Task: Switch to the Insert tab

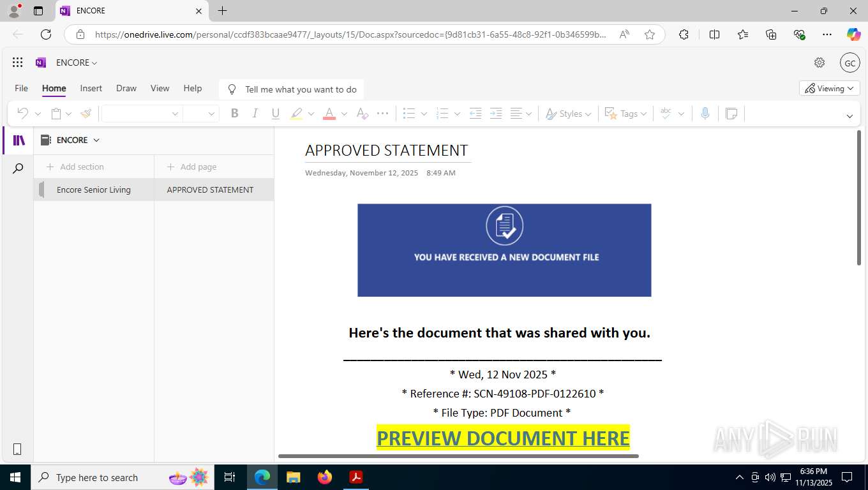Action: click(91, 88)
